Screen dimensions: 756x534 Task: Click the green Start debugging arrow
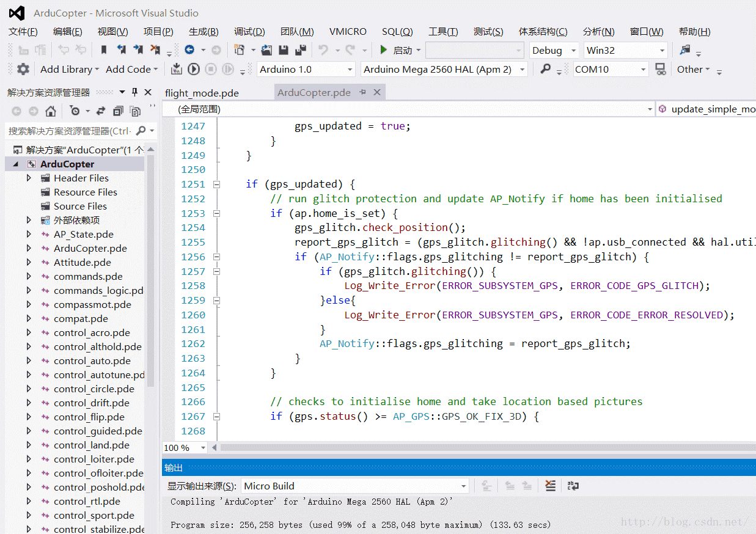tap(384, 50)
